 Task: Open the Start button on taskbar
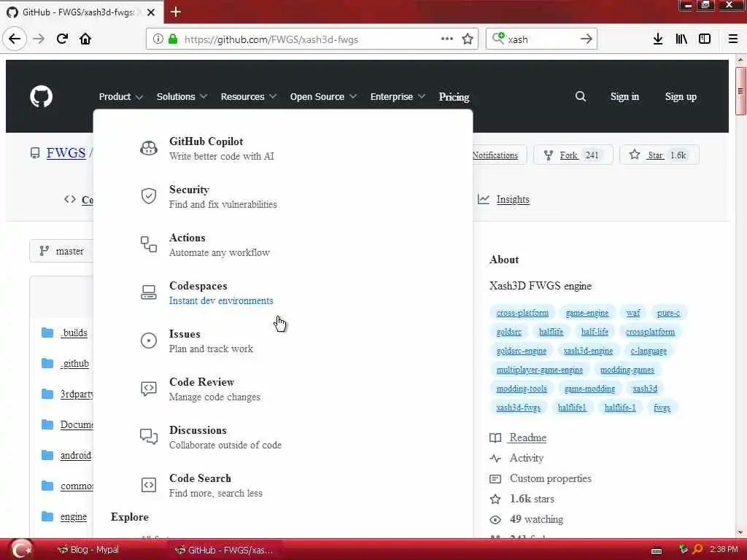click(x=21, y=550)
